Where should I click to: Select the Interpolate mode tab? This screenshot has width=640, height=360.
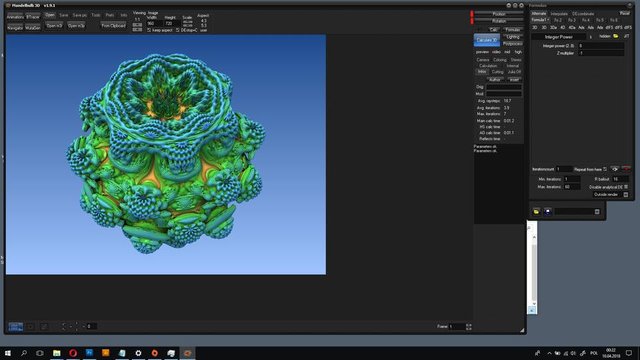559,13
